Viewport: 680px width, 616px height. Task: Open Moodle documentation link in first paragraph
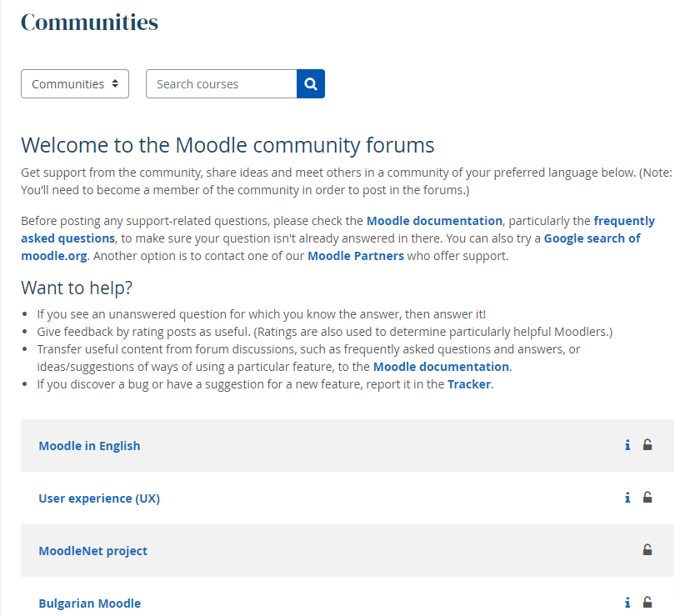[434, 221]
